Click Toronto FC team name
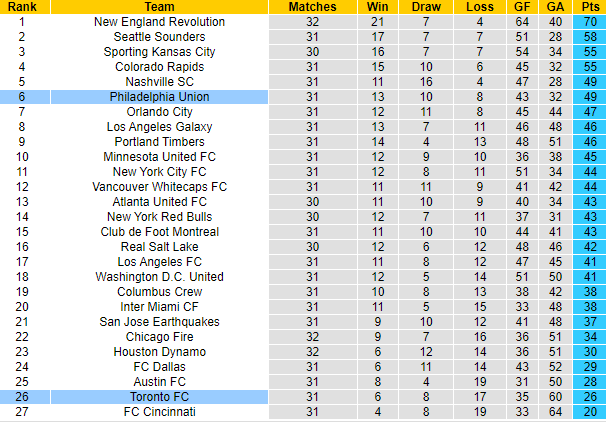This screenshot has width=606, height=422. tap(158, 397)
